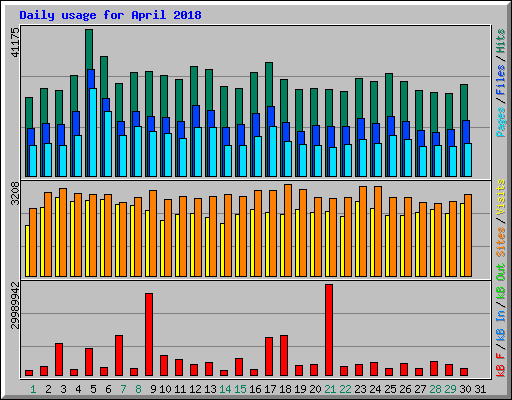Click the yellow Visits bar on day 3

57,237
